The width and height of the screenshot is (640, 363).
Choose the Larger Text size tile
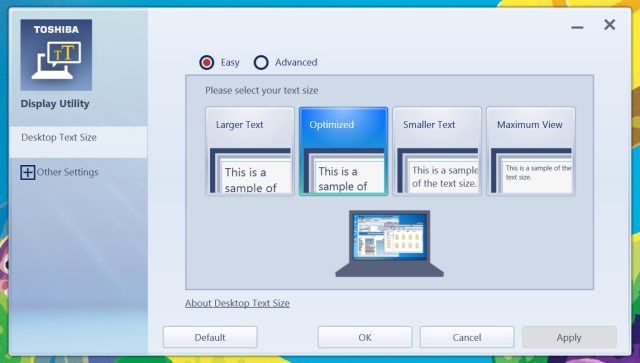250,151
